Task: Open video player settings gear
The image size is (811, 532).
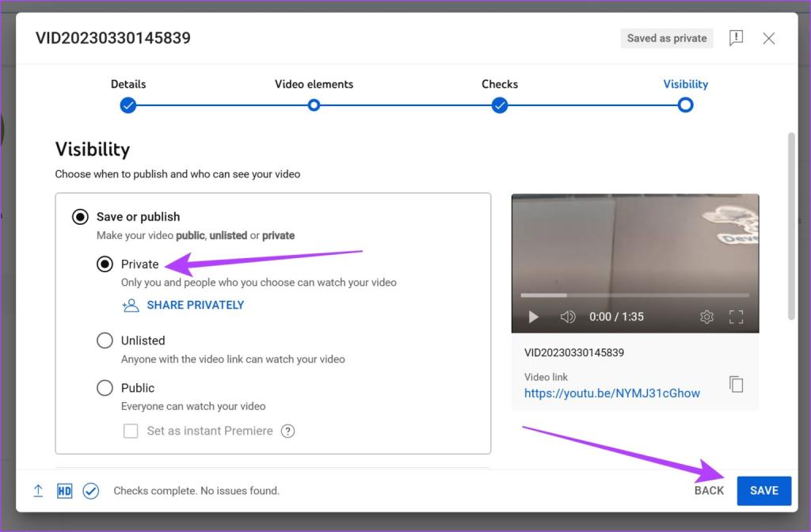Action: pos(706,317)
